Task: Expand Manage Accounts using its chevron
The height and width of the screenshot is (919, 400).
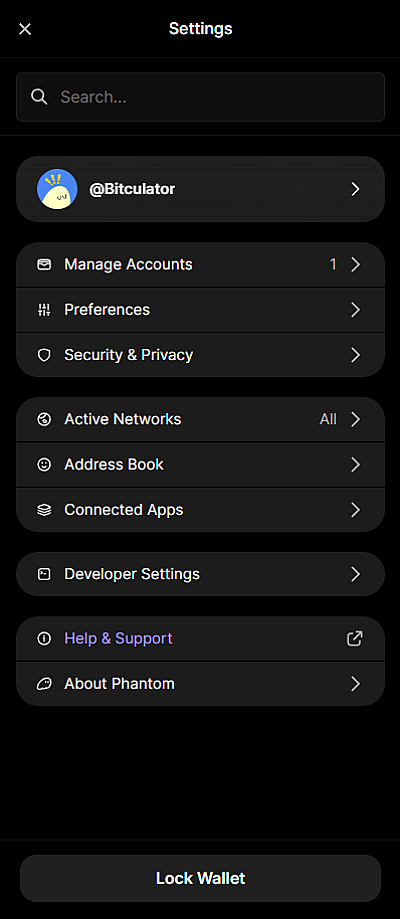Action: coord(355,264)
